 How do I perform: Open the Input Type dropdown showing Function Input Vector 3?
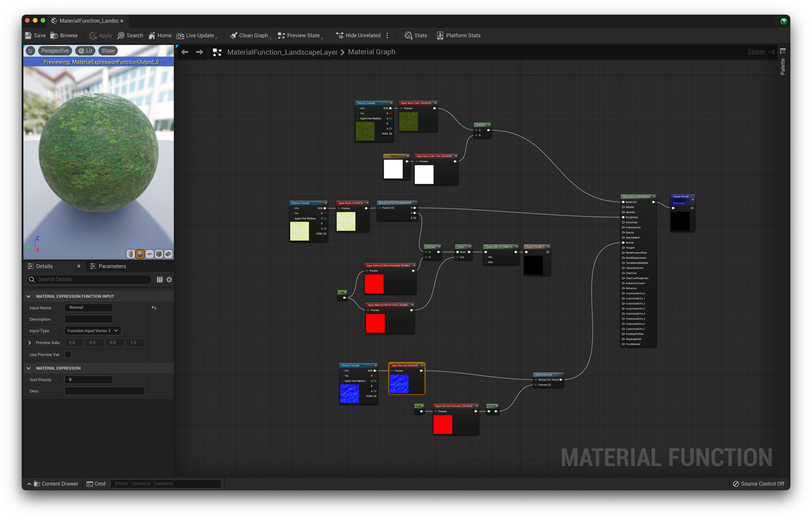(x=92, y=330)
